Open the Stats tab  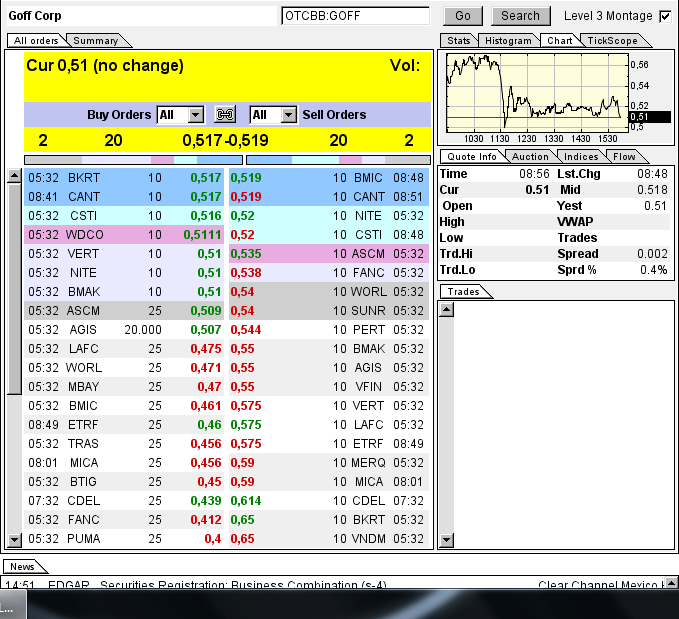click(x=458, y=41)
